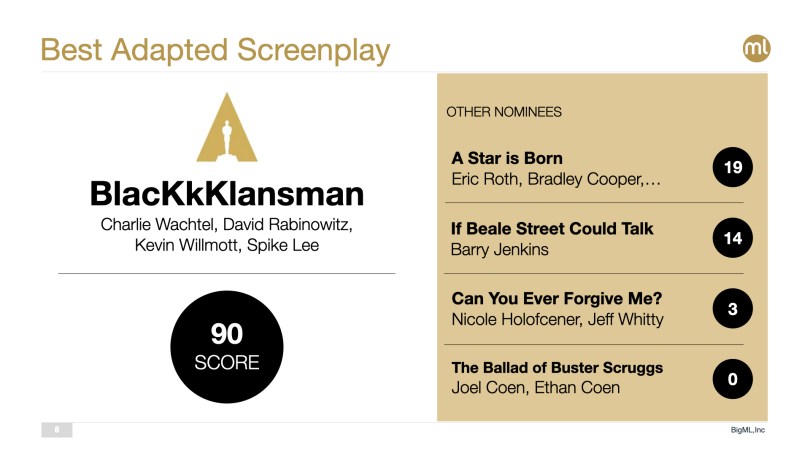810x455 pixels.
Task: Click Kevin Willmott, Spike Lee credits line
Action: (x=227, y=245)
